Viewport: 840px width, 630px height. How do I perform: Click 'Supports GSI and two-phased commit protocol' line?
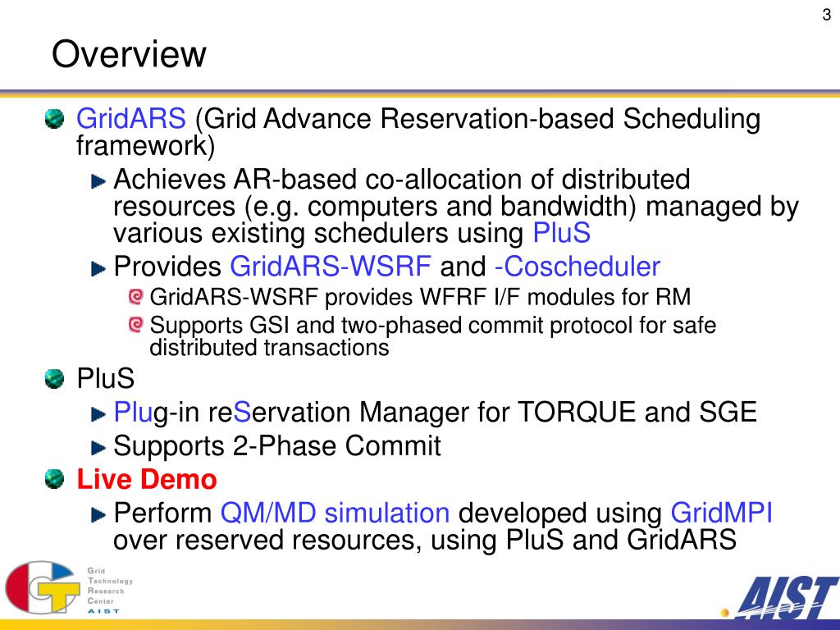(433, 325)
